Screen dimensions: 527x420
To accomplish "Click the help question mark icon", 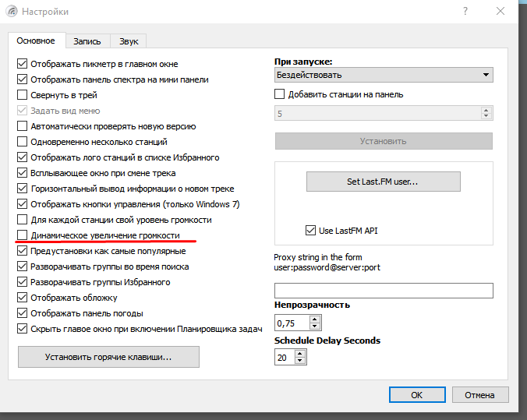I will click(465, 12).
